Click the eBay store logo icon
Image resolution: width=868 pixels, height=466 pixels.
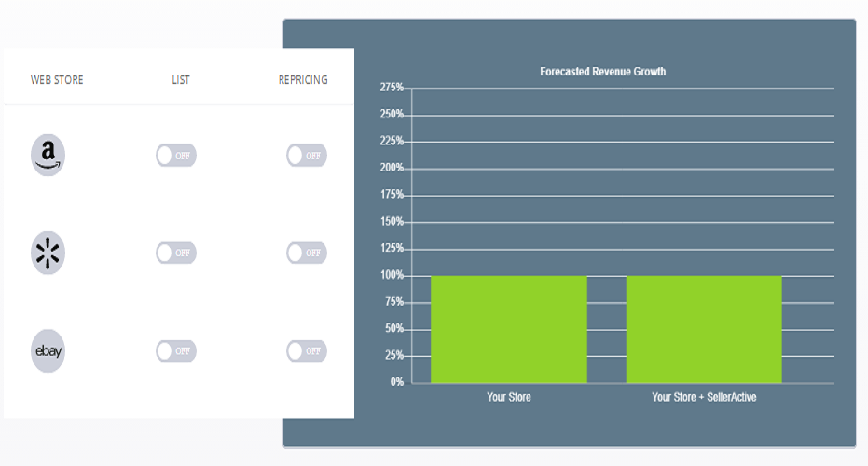(48, 350)
